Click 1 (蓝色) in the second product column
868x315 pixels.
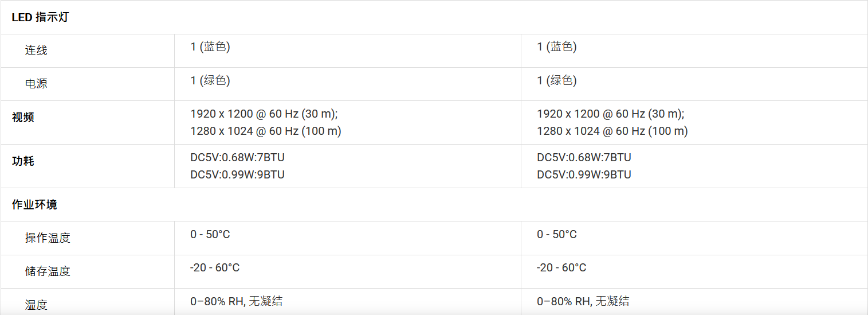(557, 47)
